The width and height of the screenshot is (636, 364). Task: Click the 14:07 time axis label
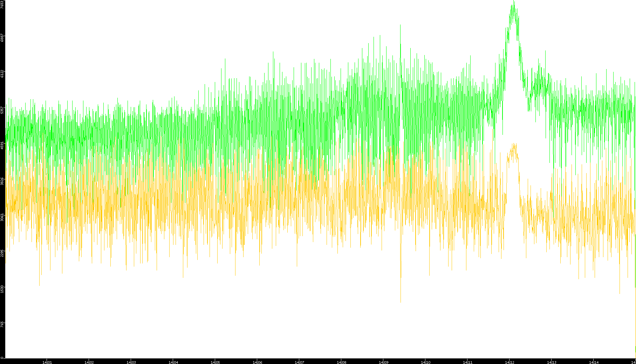[x=300, y=362]
